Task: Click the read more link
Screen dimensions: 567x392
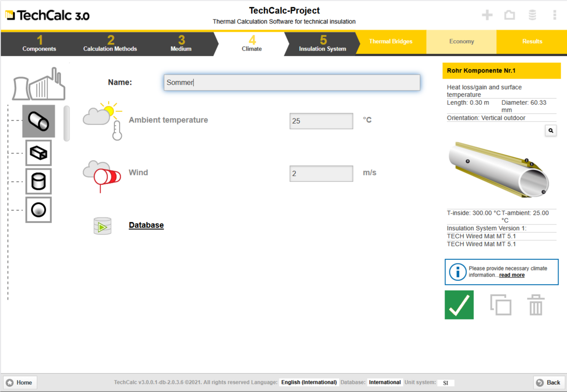Action: coord(512,275)
